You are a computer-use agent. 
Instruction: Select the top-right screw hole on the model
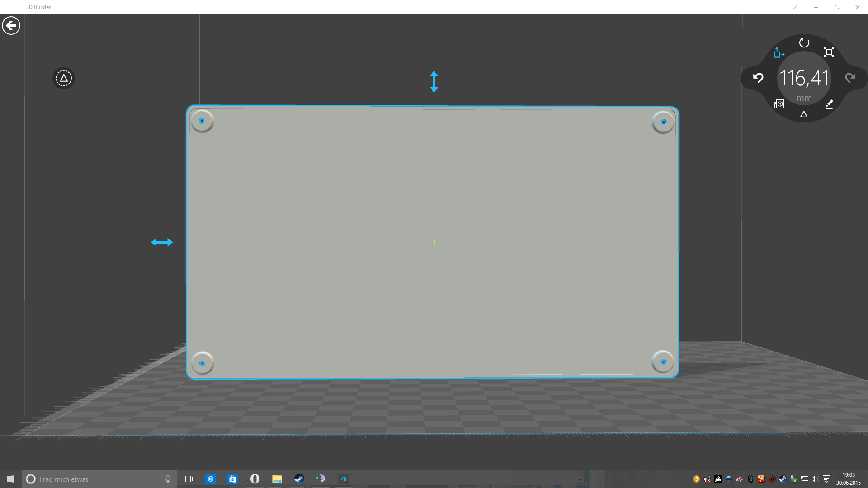point(663,122)
